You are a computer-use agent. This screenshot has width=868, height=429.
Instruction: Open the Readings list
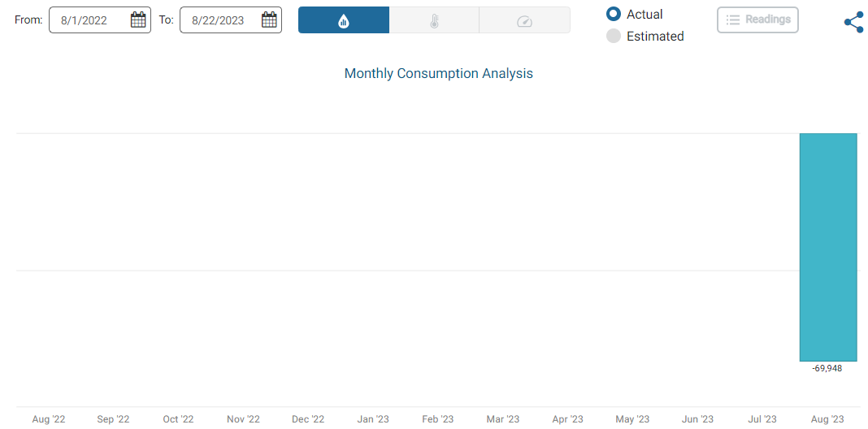pos(757,19)
